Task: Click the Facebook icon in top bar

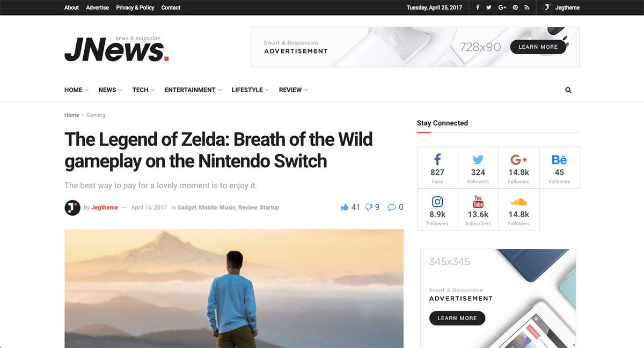Action: tap(478, 8)
